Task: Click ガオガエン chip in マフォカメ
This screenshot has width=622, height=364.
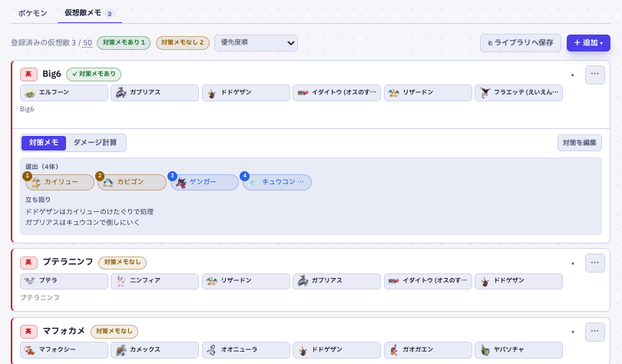Action: tap(428, 350)
